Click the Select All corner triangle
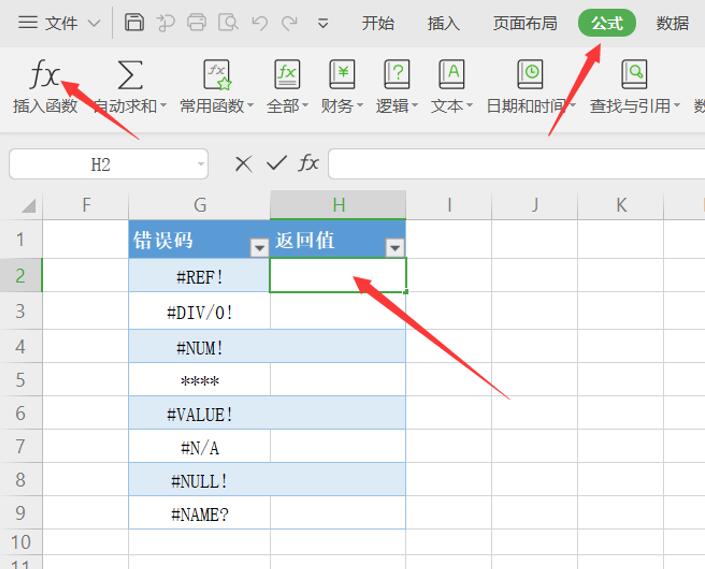 pyautogui.click(x=29, y=206)
